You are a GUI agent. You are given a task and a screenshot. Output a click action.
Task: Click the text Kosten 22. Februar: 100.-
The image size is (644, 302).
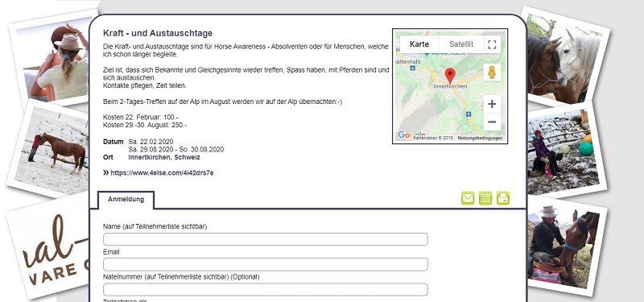click(140, 118)
